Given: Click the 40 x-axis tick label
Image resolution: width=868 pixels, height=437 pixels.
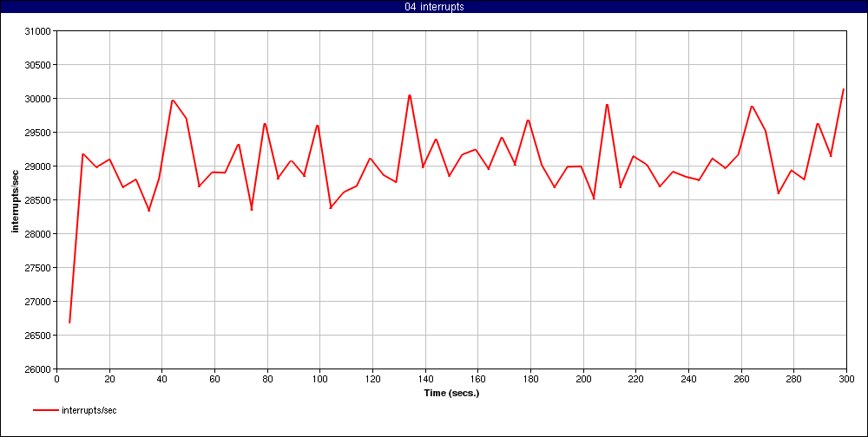Looking at the screenshot, I should pos(162,379).
